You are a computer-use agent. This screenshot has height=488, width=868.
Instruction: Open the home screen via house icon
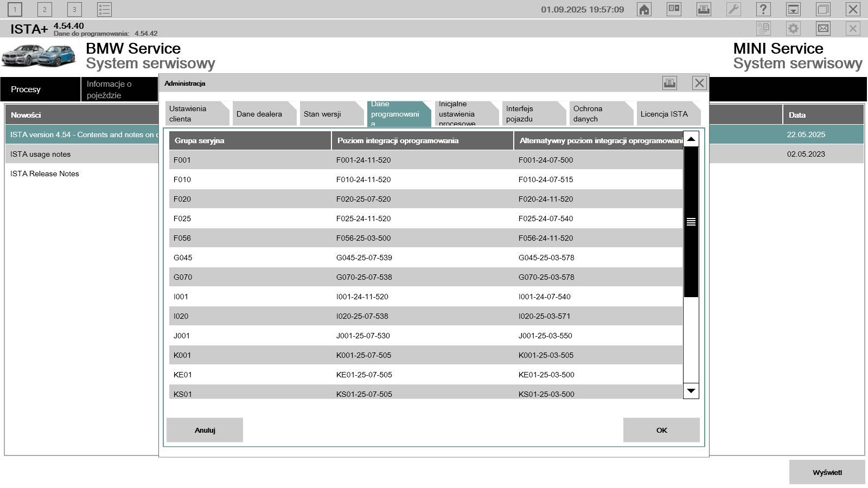[x=644, y=9]
